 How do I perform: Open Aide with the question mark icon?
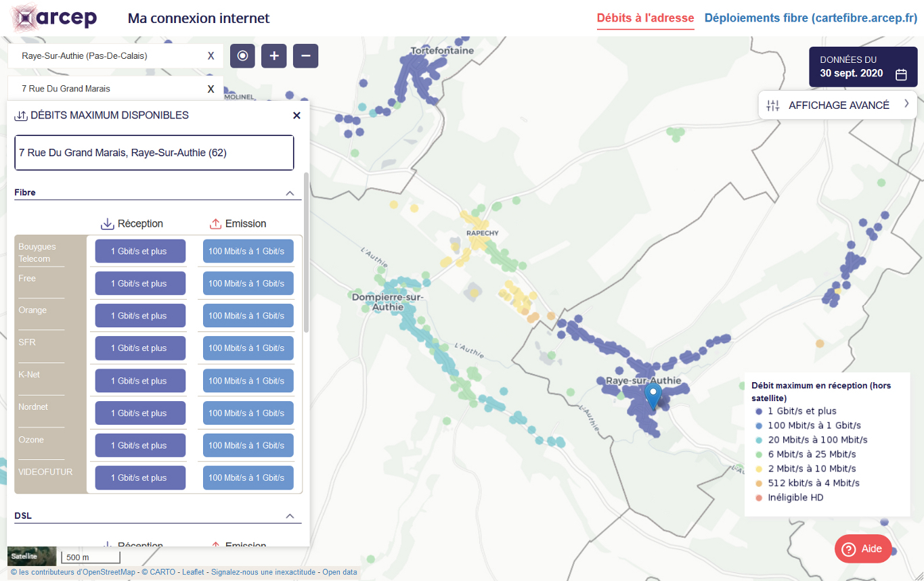click(x=849, y=549)
